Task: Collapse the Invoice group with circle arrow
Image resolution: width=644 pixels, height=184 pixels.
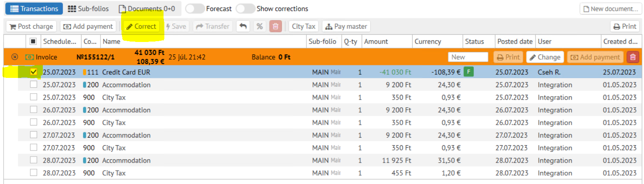Action: (15, 57)
